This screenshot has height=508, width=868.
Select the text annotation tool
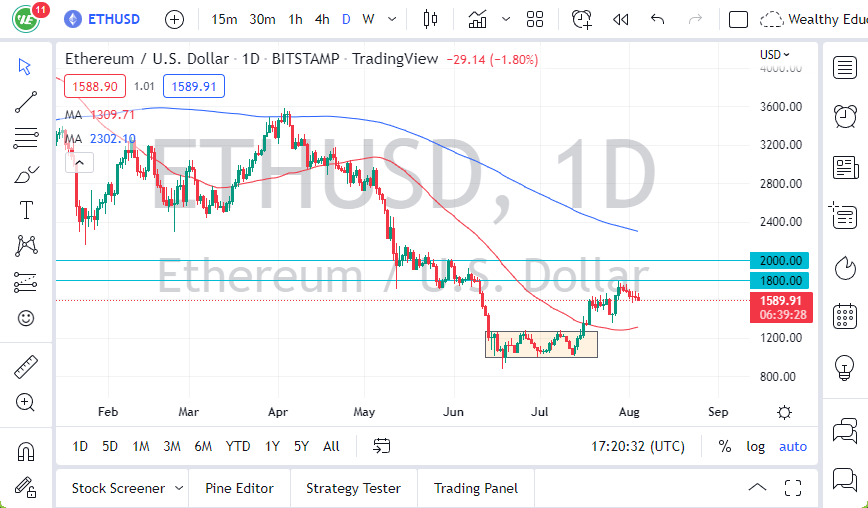click(x=26, y=210)
